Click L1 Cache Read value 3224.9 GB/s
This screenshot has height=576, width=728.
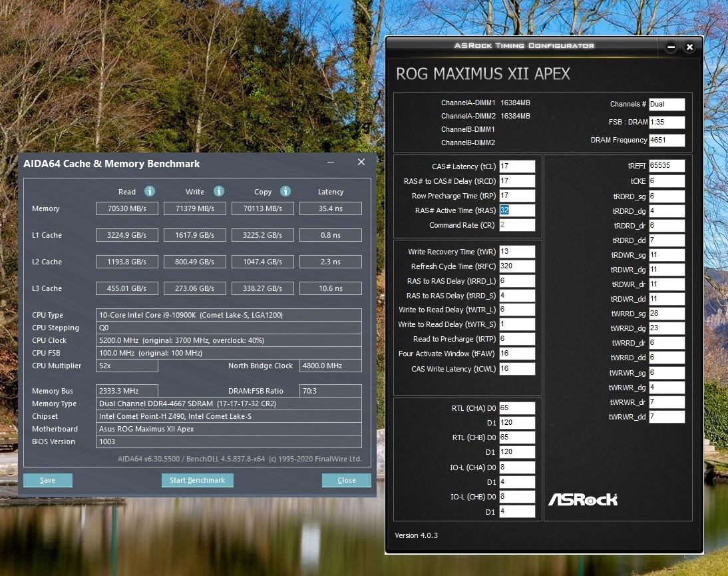(x=126, y=235)
